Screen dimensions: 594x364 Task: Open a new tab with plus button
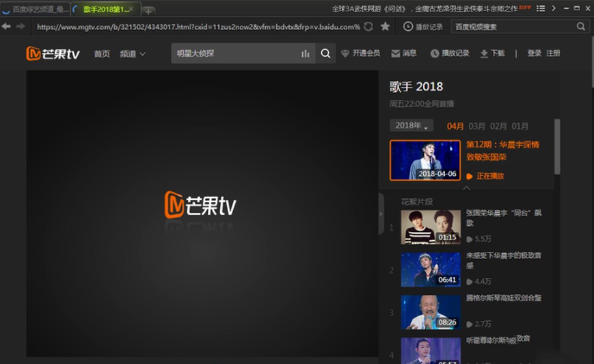pyautogui.click(x=149, y=11)
